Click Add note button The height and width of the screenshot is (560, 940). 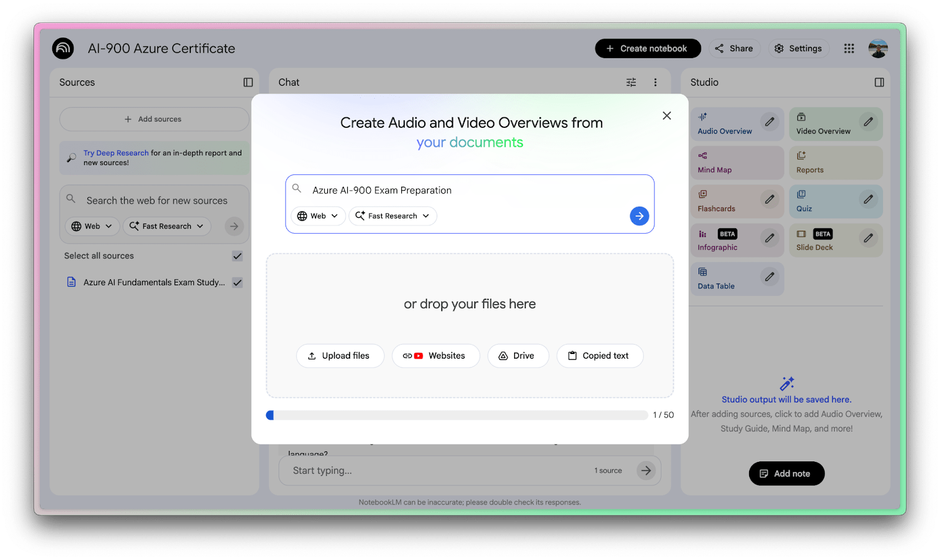(786, 474)
